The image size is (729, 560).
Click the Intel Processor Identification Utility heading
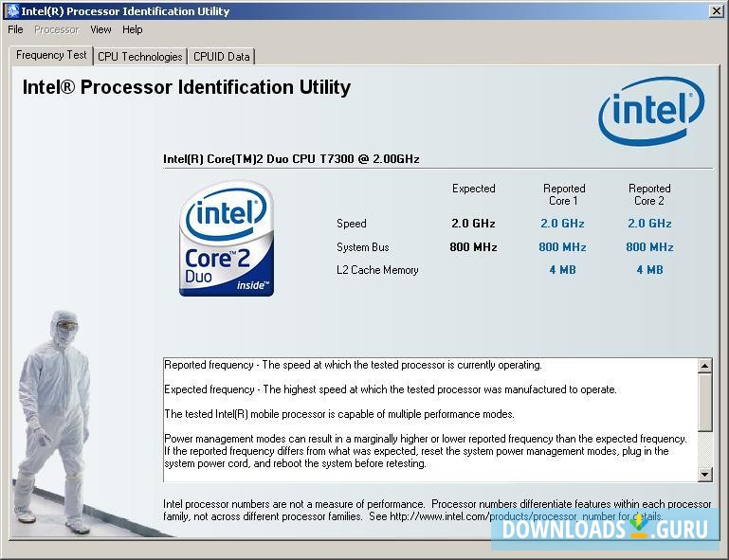click(187, 88)
